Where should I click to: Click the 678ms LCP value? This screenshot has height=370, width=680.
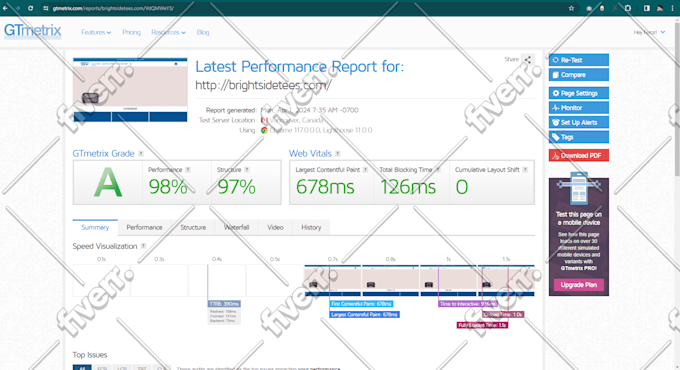coord(325,187)
